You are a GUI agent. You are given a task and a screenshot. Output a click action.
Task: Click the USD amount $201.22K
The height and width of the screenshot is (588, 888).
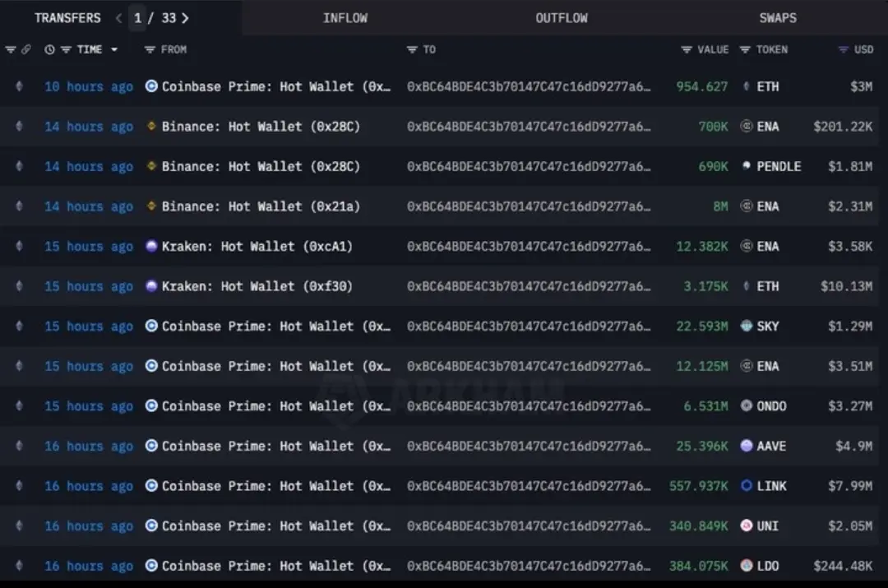[843, 127]
